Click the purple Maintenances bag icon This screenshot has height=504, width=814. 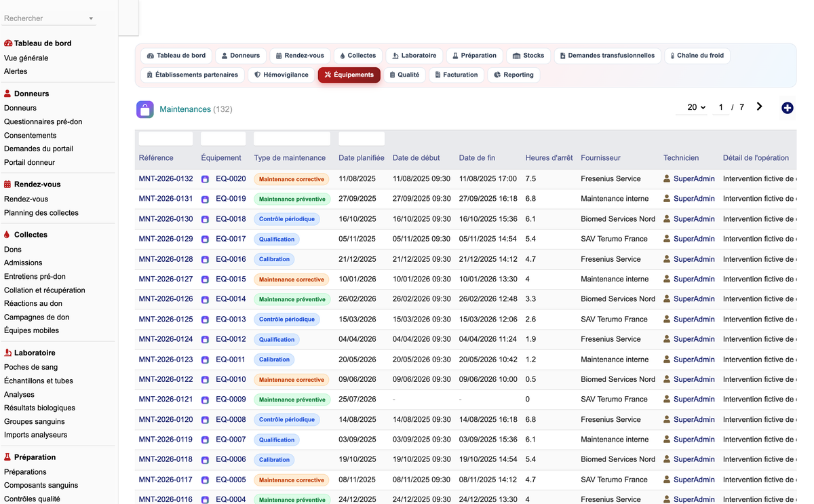pyautogui.click(x=144, y=109)
